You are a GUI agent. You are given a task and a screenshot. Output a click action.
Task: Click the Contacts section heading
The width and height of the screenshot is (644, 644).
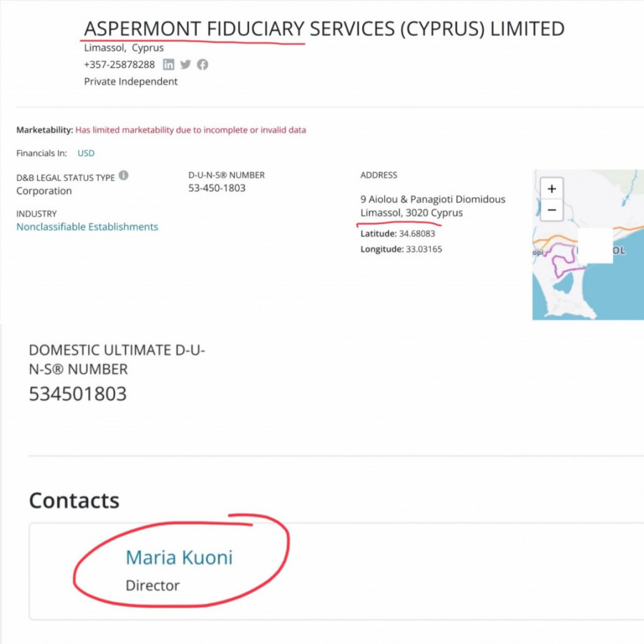pos(74,500)
